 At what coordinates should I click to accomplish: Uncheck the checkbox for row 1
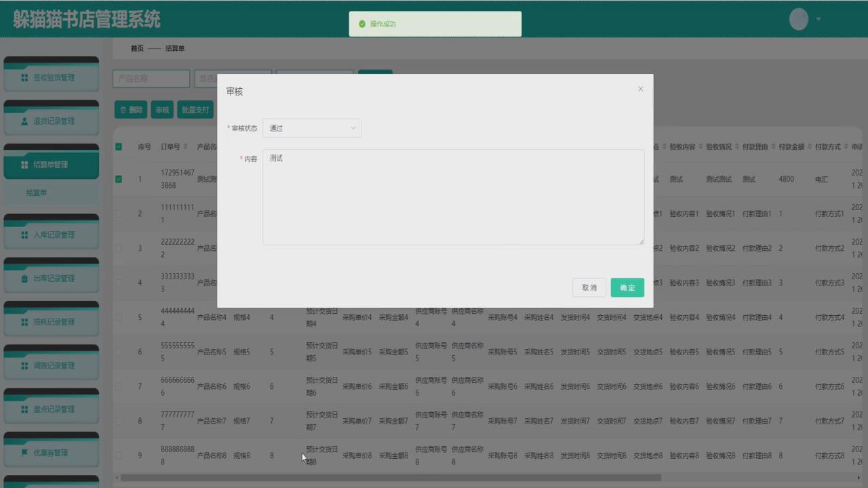(x=119, y=180)
